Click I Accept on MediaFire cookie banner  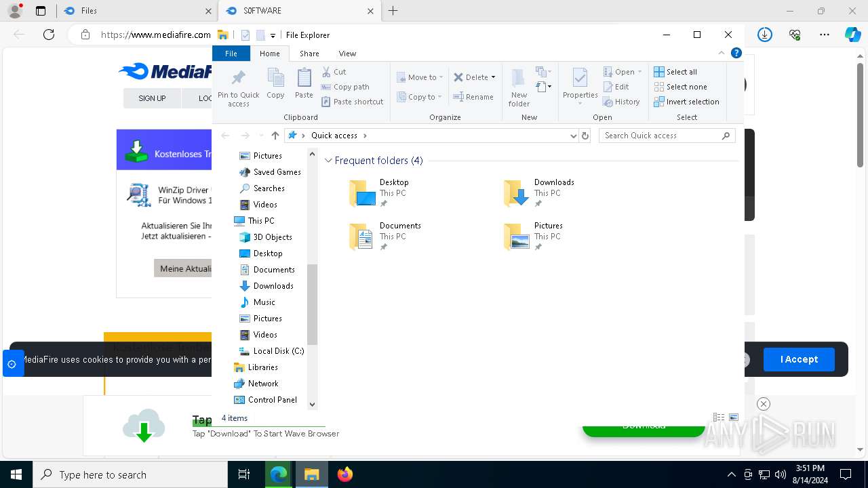pos(799,359)
